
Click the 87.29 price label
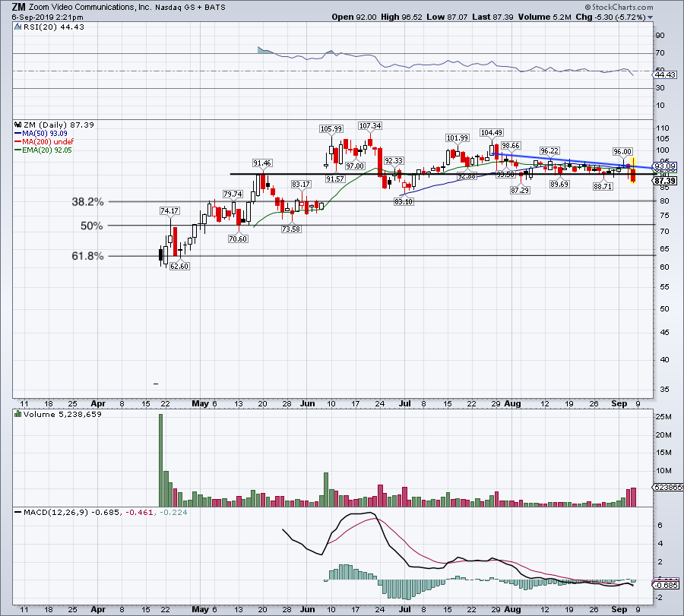pos(520,190)
